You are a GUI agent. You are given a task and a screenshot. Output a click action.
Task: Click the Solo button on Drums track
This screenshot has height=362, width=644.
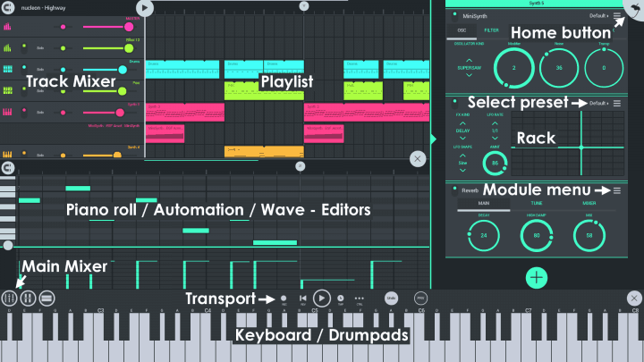(40, 70)
